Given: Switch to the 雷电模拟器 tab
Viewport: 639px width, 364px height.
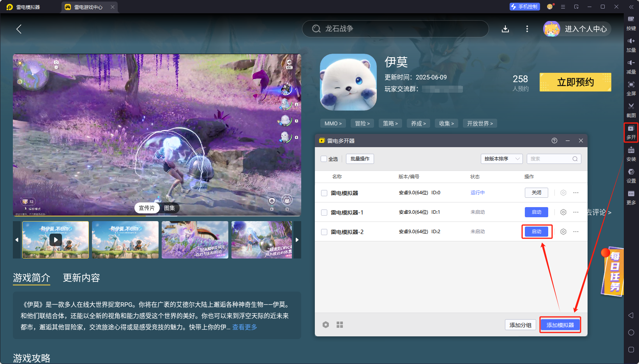Looking at the screenshot, I should pyautogui.click(x=28, y=7).
